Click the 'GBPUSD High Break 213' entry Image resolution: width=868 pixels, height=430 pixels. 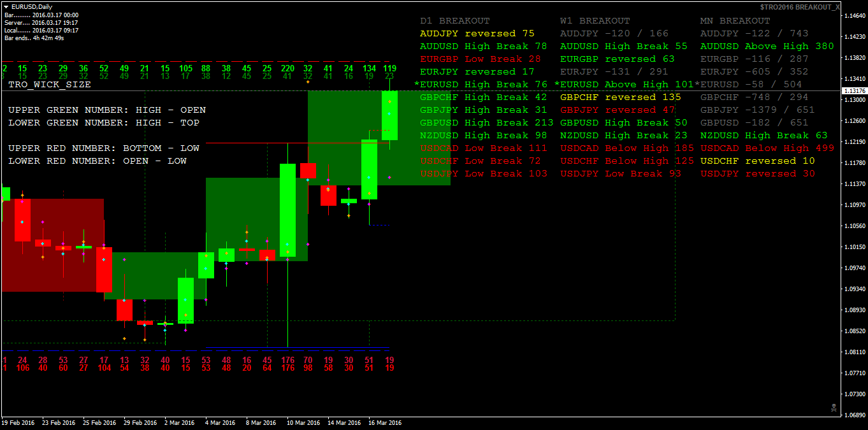pyautogui.click(x=487, y=123)
